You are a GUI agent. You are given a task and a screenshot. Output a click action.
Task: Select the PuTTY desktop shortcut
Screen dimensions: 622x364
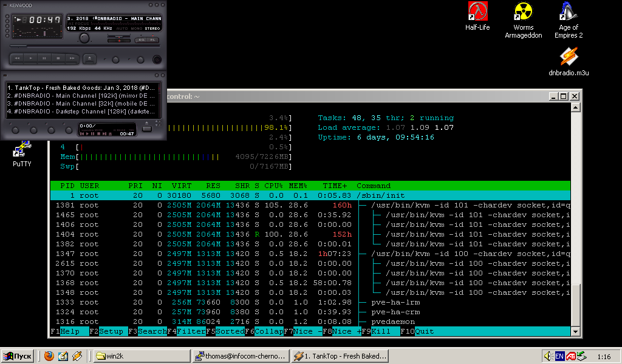coord(22,155)
